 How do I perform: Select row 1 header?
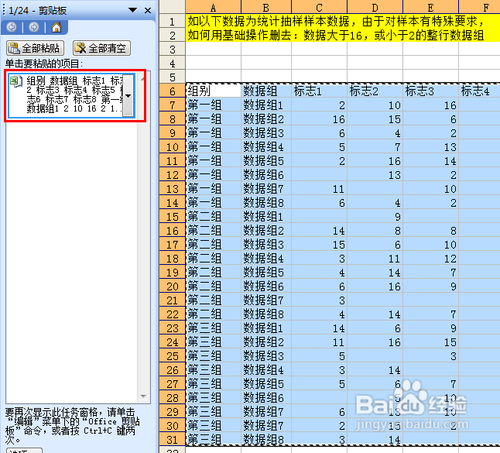coord(172,21)
